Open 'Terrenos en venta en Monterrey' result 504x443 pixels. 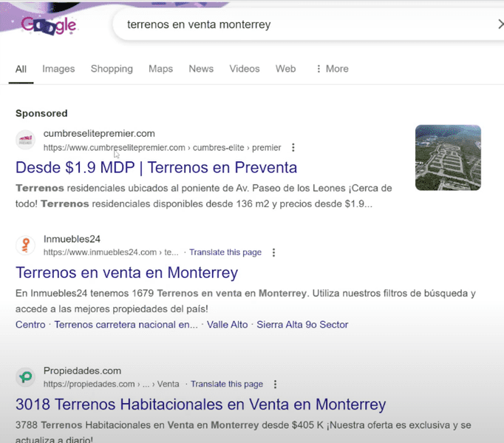click(126, 272)
